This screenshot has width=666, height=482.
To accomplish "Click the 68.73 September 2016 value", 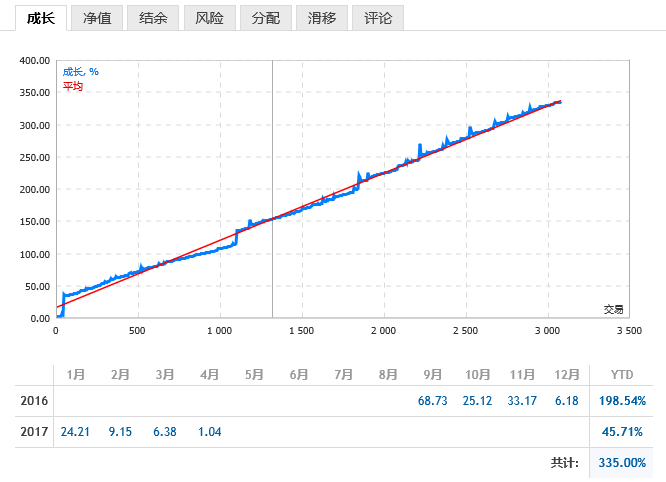I will tap(432, 401).
